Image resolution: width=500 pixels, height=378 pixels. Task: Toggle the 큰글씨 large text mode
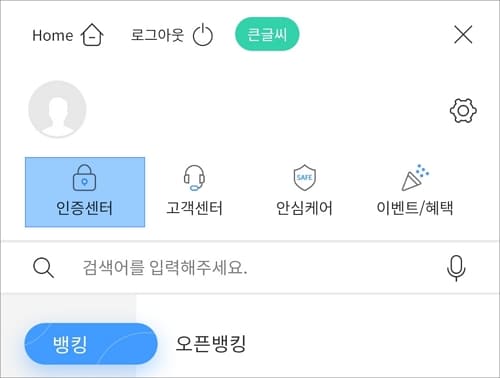click(x=267, y=34)
